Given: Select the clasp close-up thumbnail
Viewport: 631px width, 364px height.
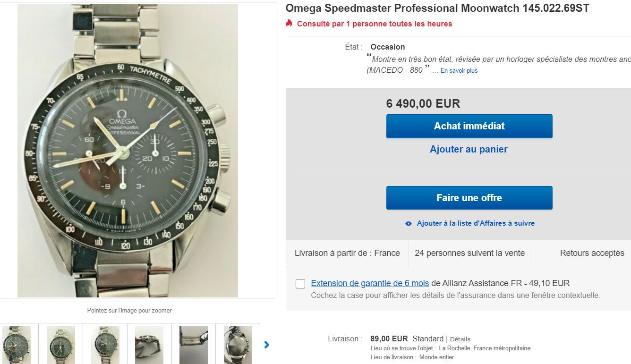Looking at the screenshot, I should (x=194, y=344).
